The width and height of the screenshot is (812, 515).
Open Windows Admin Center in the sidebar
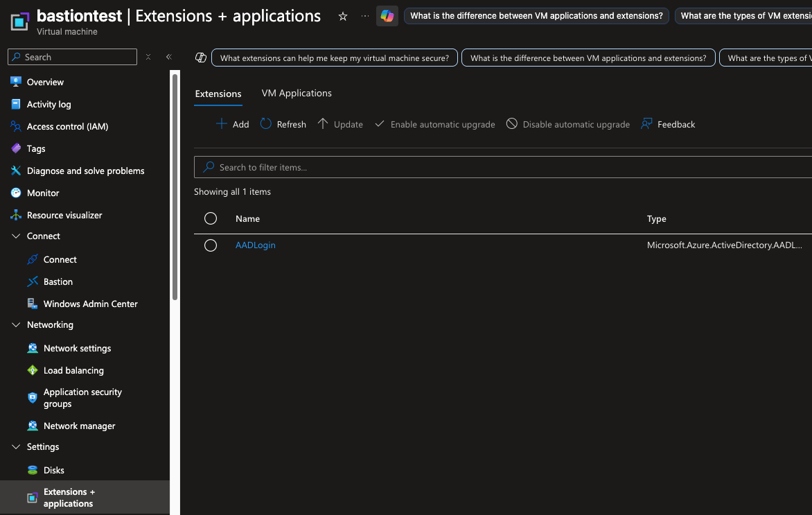(90, 304)
